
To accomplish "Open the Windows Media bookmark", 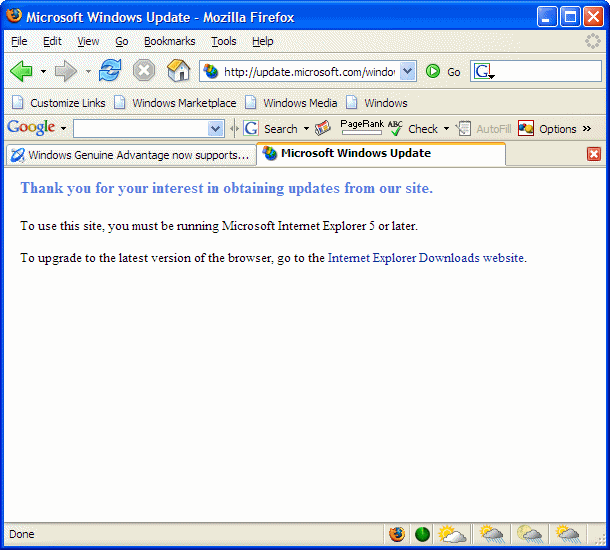I will pyautogui.click(x=291, y=103).
